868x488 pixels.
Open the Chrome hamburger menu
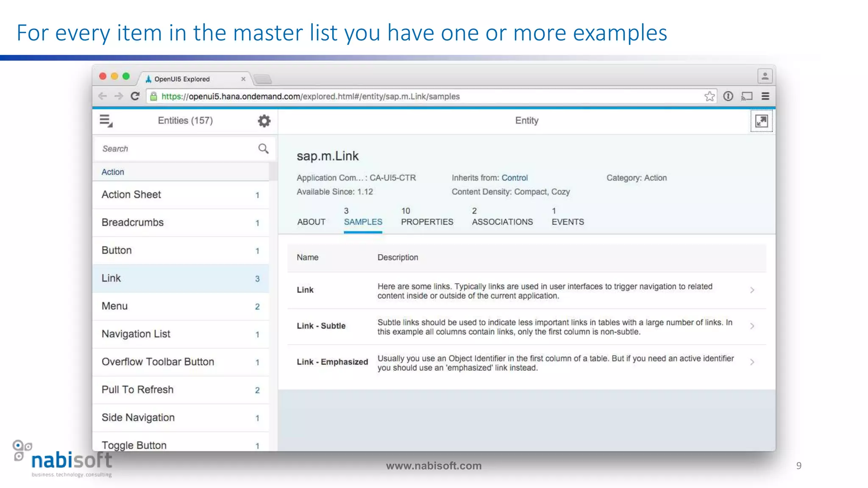point(765,96)
